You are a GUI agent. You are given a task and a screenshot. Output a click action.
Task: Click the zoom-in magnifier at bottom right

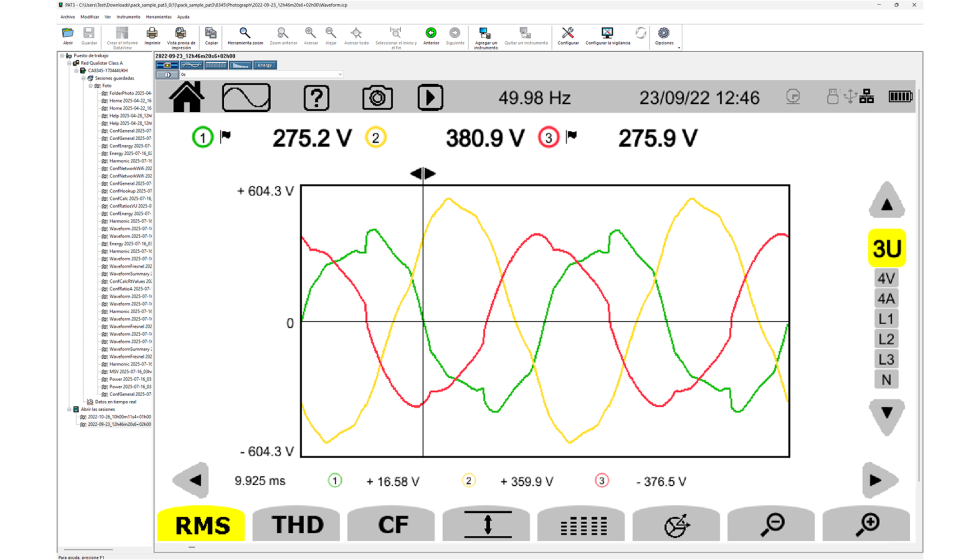click(865, 524)
